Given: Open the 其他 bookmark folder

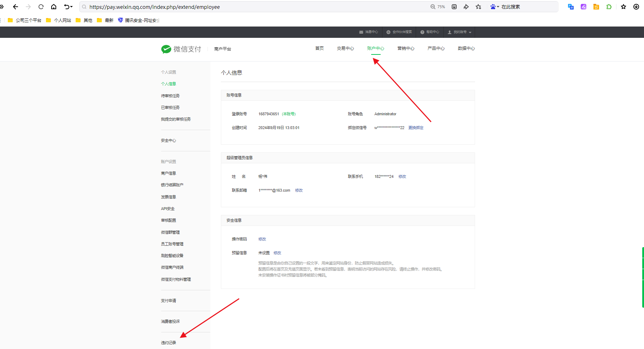Looking at the screenshot, I should pyautogui.click(x=84, y=20).
